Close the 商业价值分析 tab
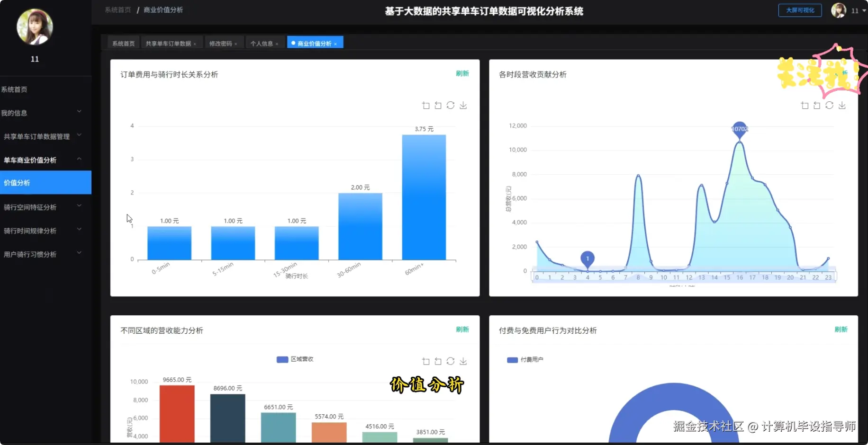This screenshot has width=868, height=445. [x=335, y=44]
